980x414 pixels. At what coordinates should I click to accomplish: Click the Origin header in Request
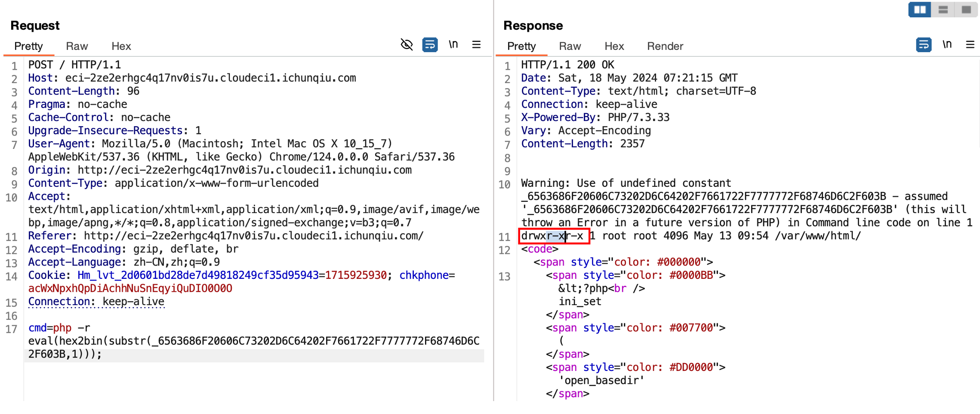point(220,170)
